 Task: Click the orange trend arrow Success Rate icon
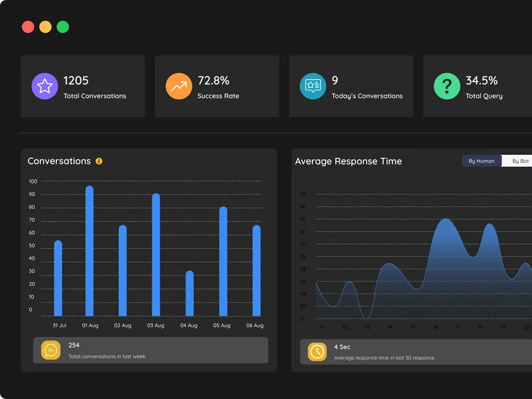coord(179,86)
